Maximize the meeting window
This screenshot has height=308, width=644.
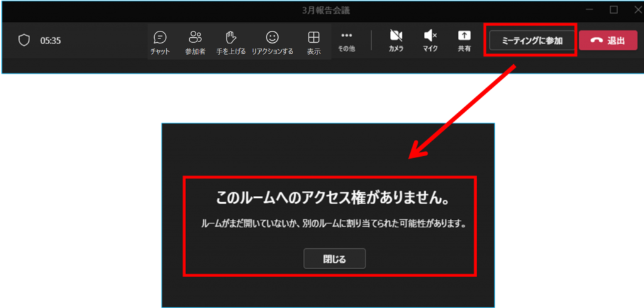point(613,9)
